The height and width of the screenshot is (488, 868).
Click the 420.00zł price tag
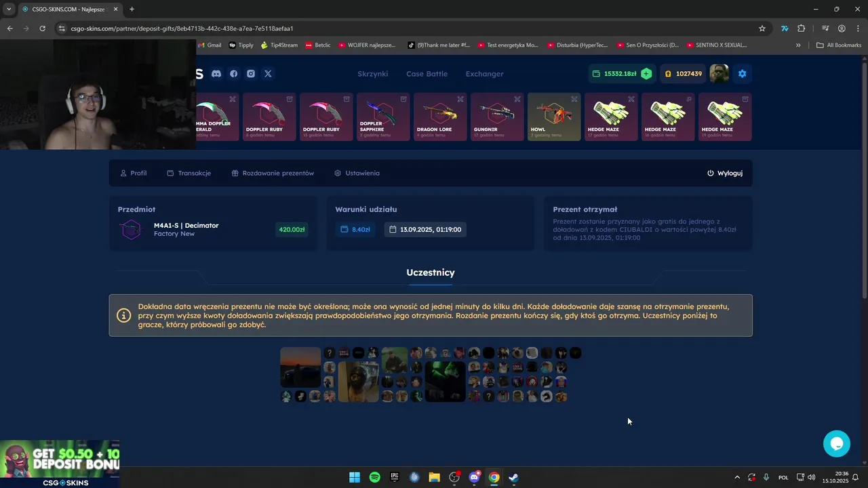[292, 229]
